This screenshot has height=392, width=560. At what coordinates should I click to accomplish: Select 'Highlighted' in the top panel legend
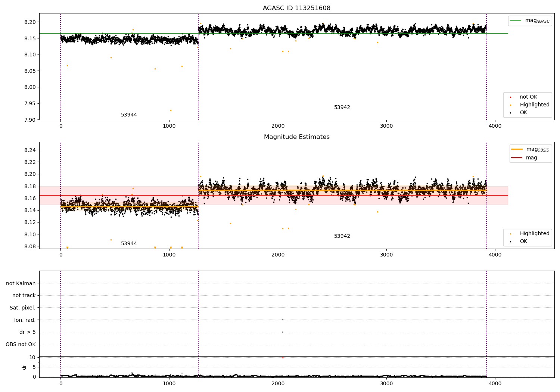[x=535, y=105]
